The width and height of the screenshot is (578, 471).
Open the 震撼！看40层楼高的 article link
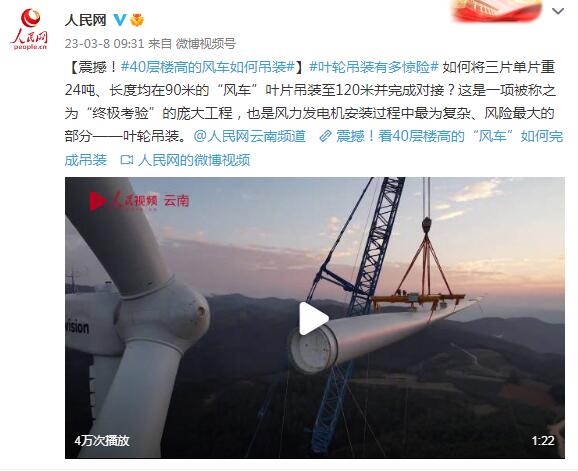tap(450, 136)
